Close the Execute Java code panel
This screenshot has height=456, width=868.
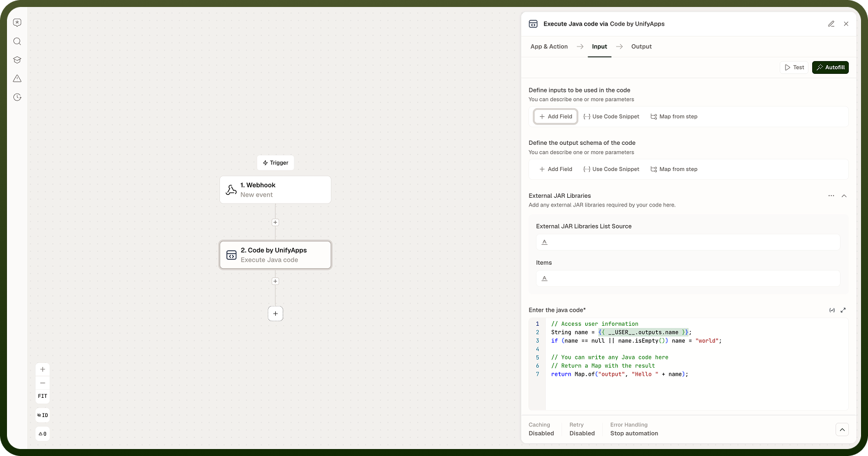[x=846, y=24]
